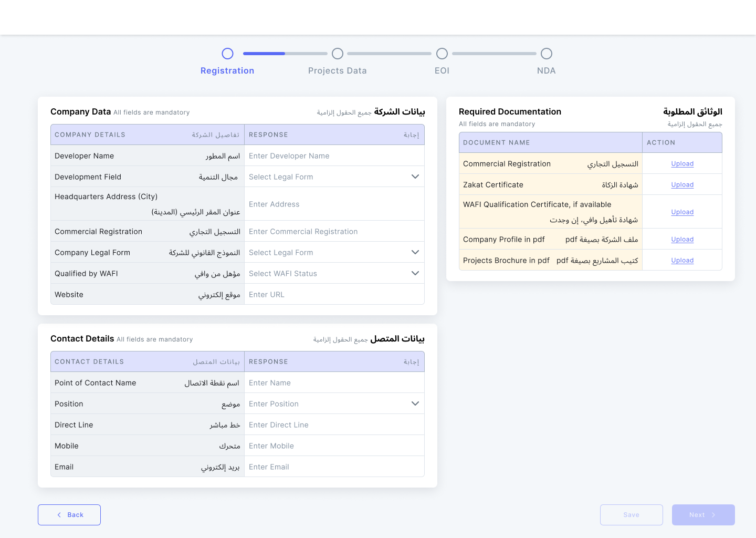Click the Projects Data step circle
Image resolution: width=756 pixels, height=538 pixels.
(338, 53)
